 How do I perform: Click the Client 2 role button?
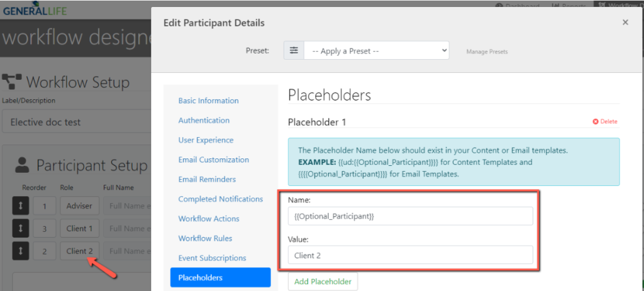(x=80, y=251)
